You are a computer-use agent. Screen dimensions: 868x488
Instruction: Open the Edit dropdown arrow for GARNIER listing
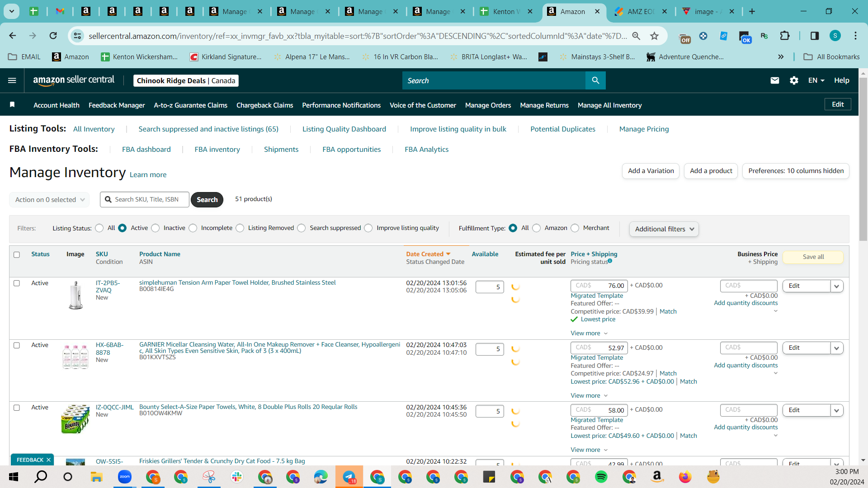(x=837, y=348)
